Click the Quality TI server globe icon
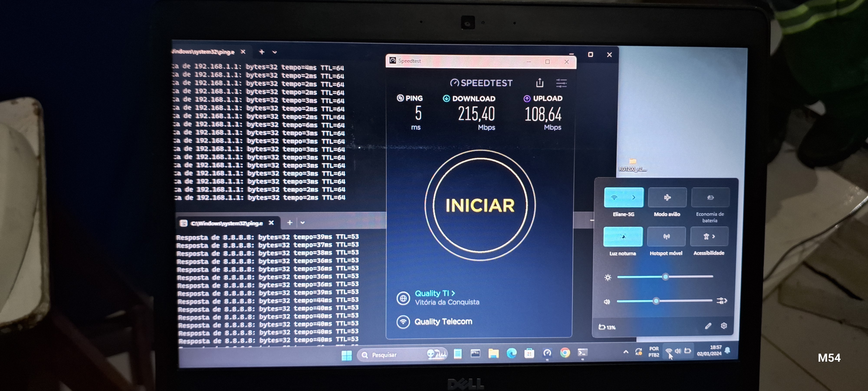 point(403,298)
